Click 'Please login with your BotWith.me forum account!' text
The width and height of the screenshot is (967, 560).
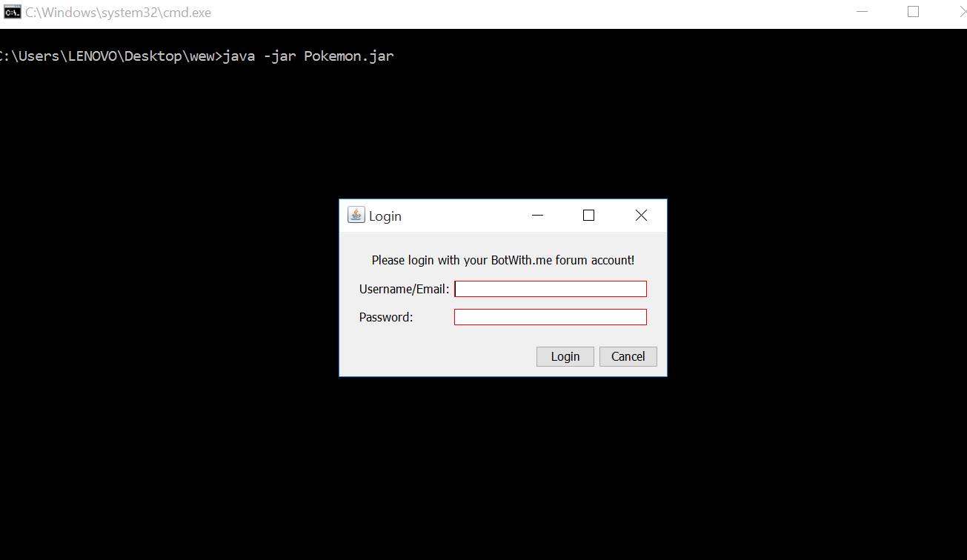pos(503,260)
